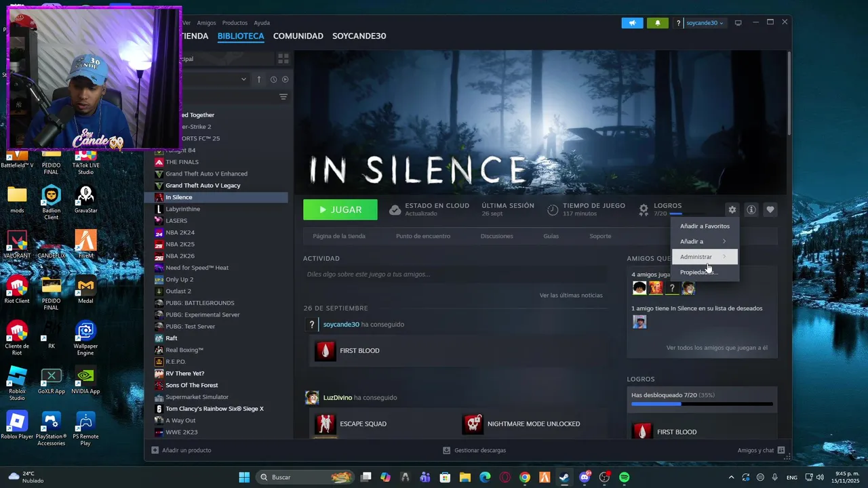Expand the Administrar submenu
This screenshot has width=868, height=488.
click(x=705, y=257)
